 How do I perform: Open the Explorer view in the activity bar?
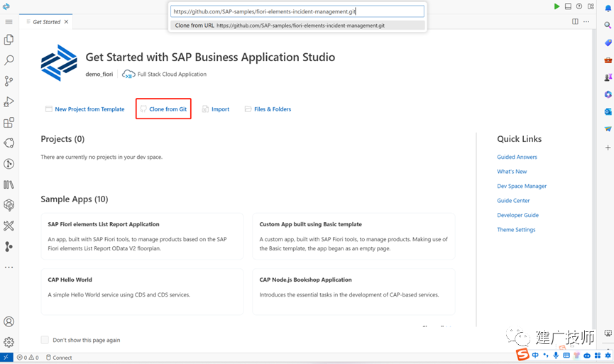[x=9, y=40]
